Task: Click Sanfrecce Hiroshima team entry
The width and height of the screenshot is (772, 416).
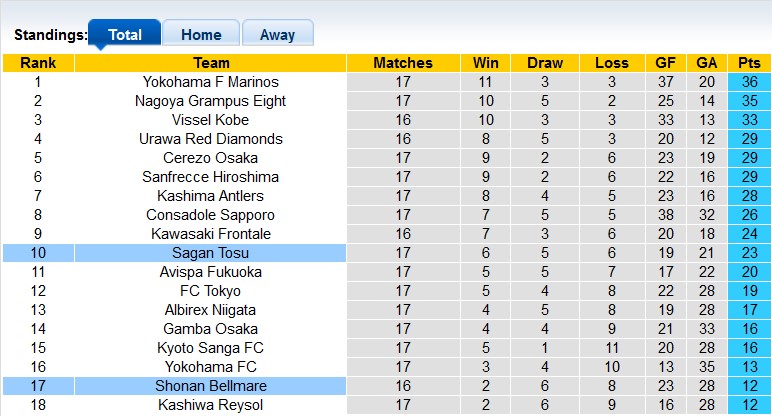Action: coord(211,177)
